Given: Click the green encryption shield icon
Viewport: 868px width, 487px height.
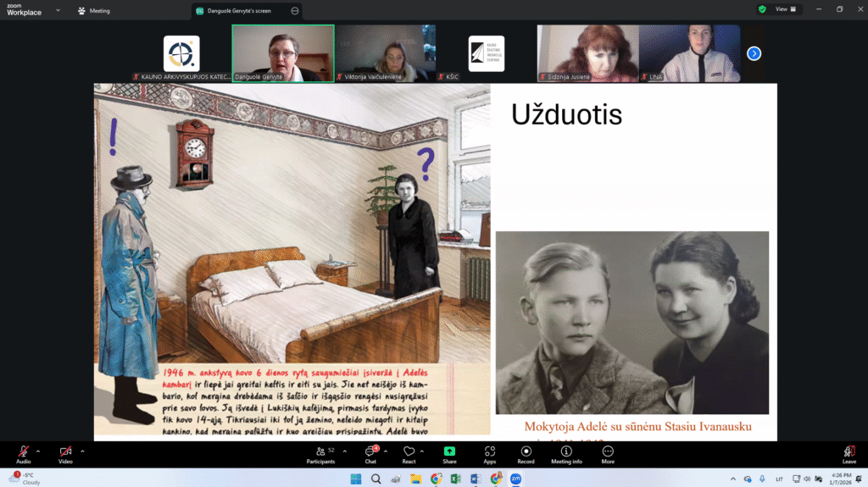Looking at the screenshot, I should tap(762, 9).
